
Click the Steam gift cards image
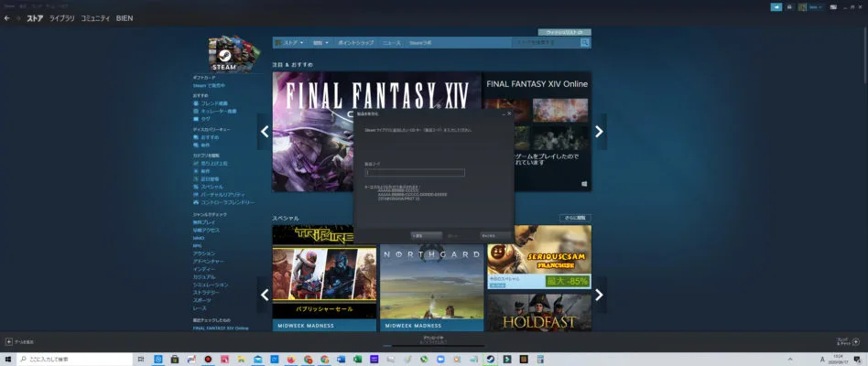(234, 54)
